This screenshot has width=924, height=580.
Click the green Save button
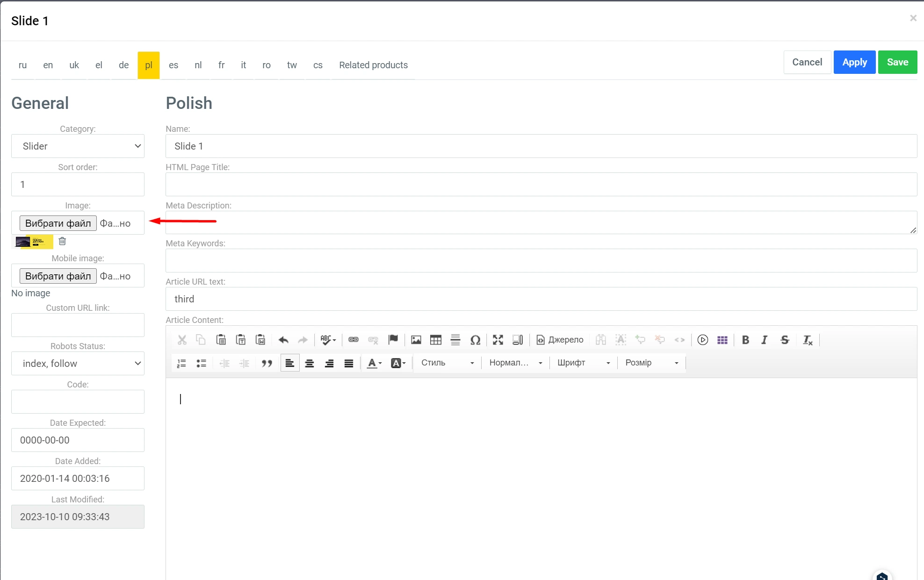[x=897, y=62]
